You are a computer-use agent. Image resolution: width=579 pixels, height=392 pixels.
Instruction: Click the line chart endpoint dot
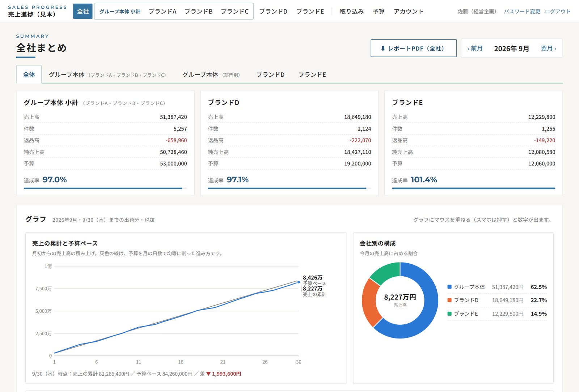point(299,282)
